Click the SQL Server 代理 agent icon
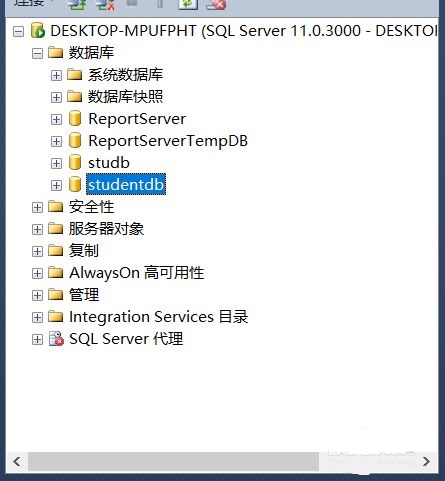 [56, 339]
